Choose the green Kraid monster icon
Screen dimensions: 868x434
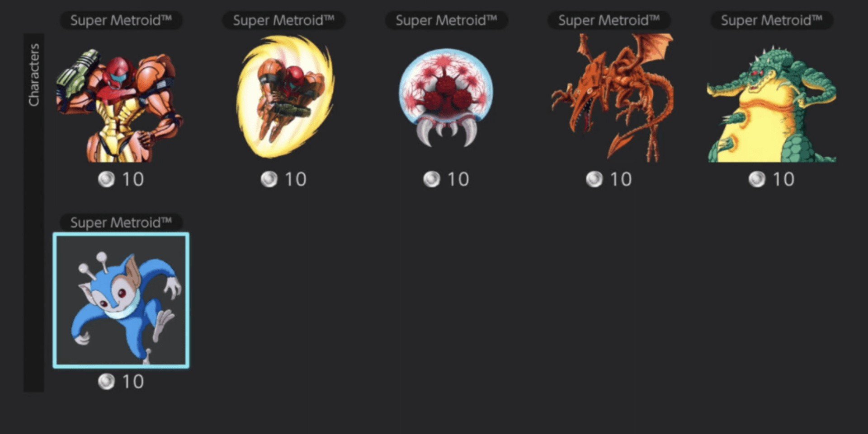pos(771,104)
